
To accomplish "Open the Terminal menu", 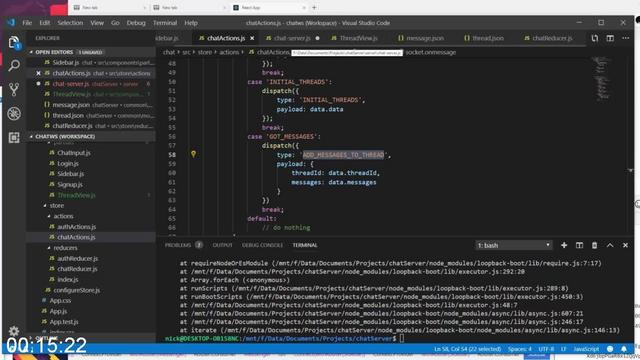I will pyautogui.click(x=165, y=23).
